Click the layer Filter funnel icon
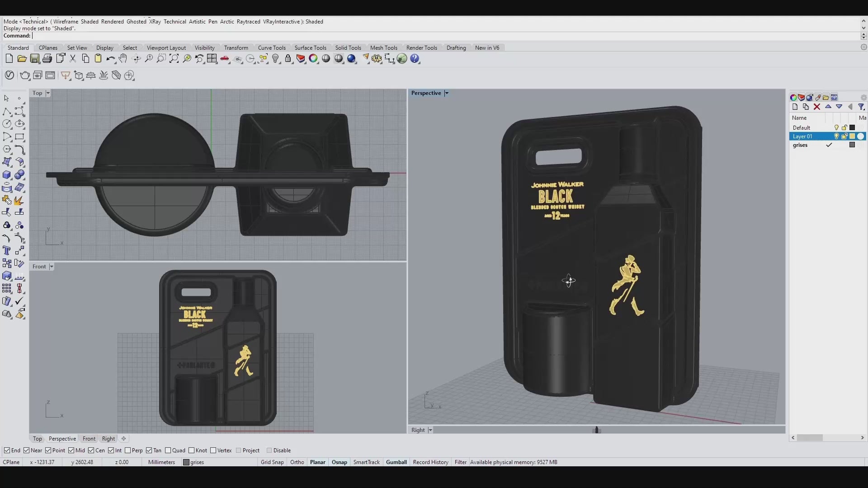Viewport: 868px width, 488px height. (861, 107)
